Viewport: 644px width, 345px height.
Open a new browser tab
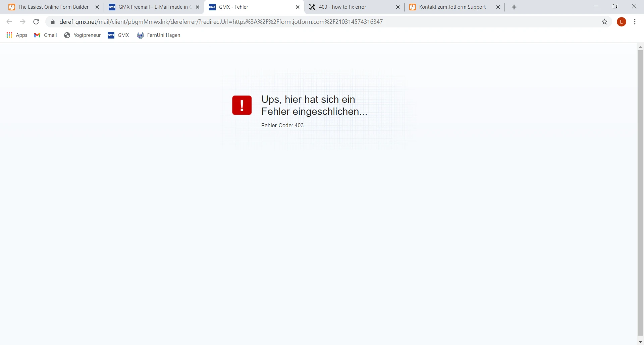click(514, 7)
